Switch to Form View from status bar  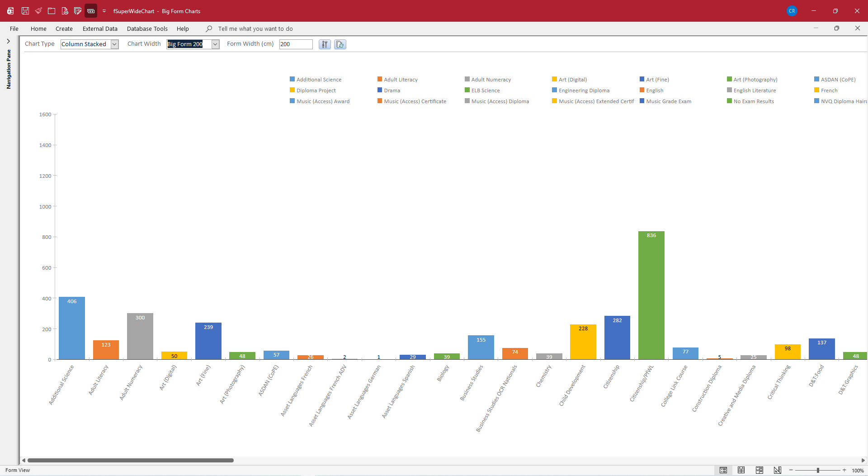723,470
